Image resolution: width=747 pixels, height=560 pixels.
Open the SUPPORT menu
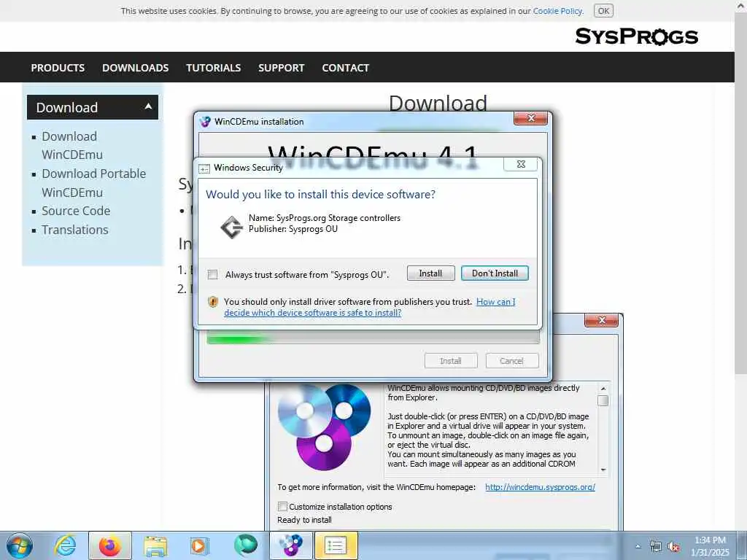tap(281, 68)
